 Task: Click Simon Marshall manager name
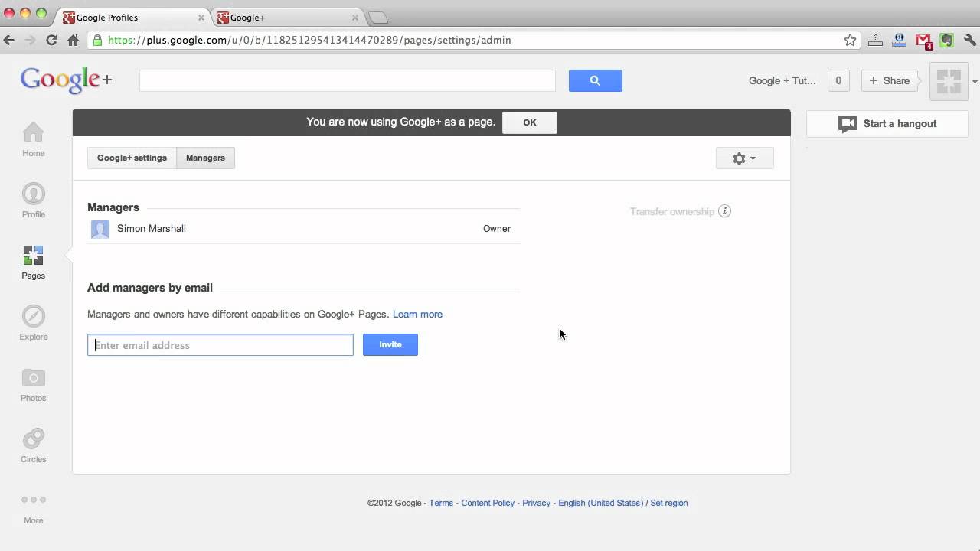[x=152, y=229]
